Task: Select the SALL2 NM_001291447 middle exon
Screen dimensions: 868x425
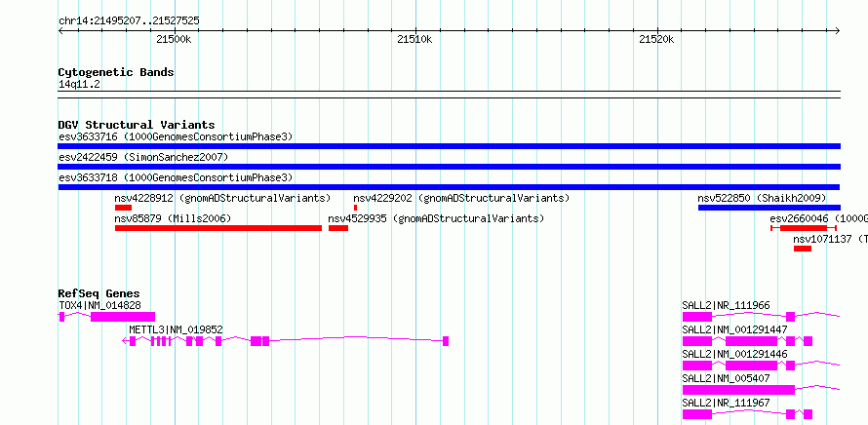Action: [x=751, y=341]
